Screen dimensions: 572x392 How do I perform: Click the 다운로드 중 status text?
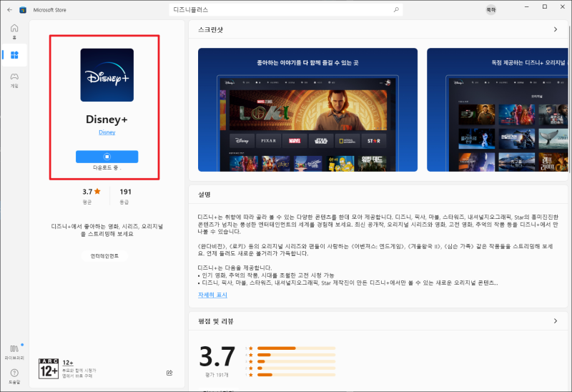107,167
